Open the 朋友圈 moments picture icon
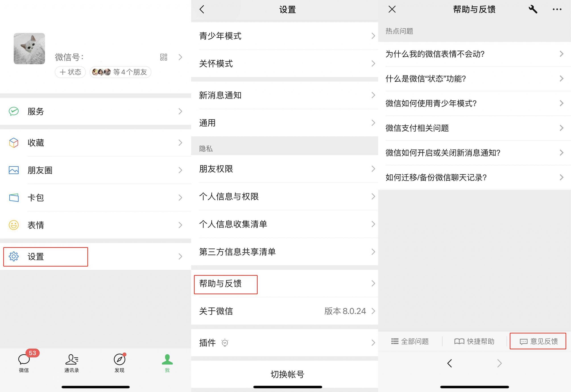This screenshot has height=392, width=571. [14, 170]
